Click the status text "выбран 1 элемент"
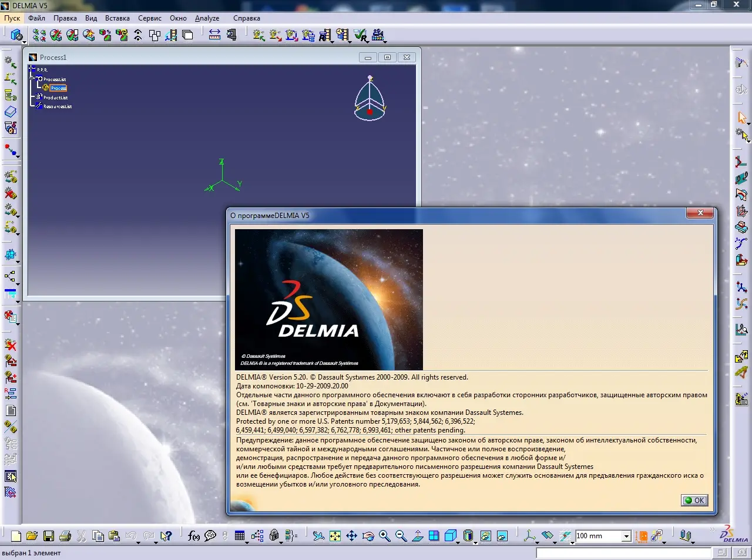Screen dimensions: 752x560 [x=31, y=553]
